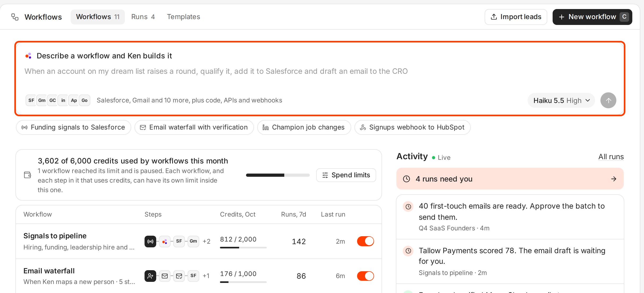Click clock icon beside 40 first-touch emails
Viewport: 644px width, 293px height.
[408, 206]
